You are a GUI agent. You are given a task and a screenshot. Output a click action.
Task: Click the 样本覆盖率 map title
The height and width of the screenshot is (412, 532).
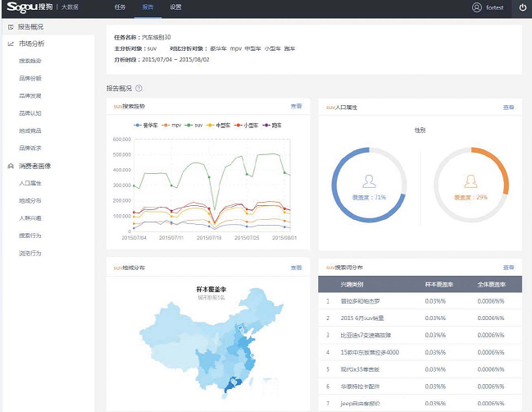pyautogui.click(x=211, y=290)
